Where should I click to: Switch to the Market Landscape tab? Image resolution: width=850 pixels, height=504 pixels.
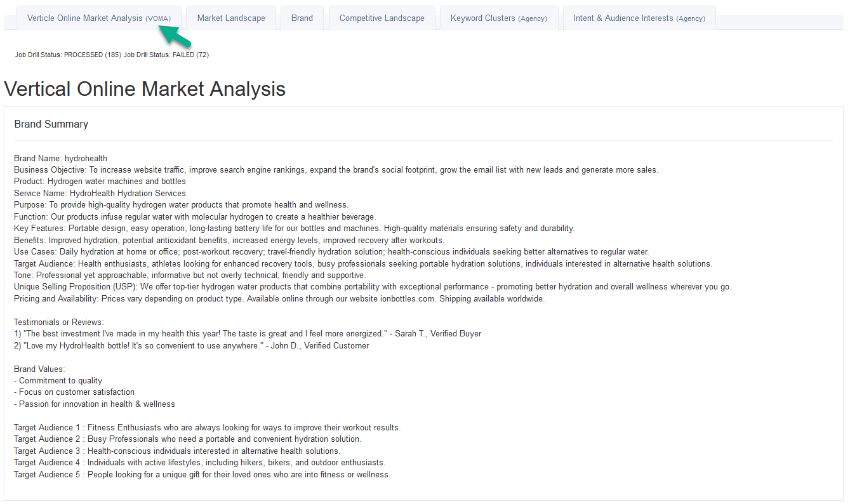tap(231, 18)
